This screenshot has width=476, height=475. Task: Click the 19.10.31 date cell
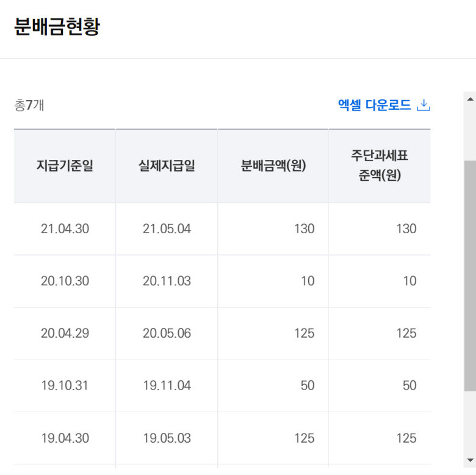[x=65, y=386]
